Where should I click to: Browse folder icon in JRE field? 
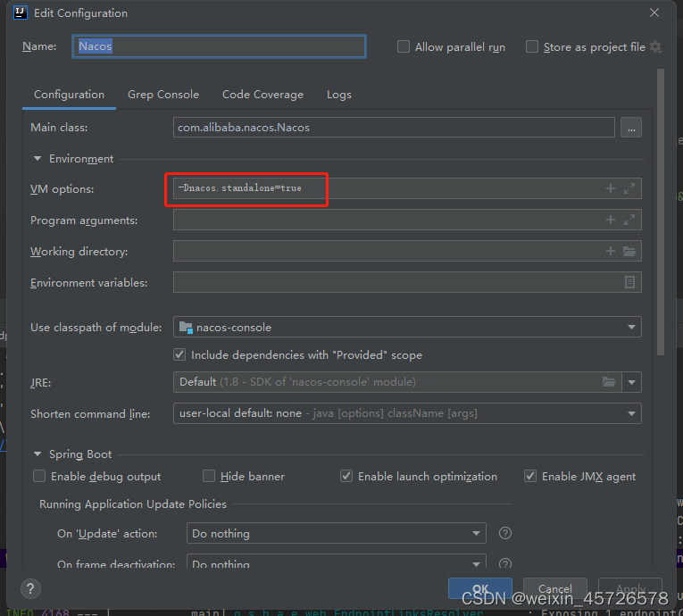(x=609, y=382)
